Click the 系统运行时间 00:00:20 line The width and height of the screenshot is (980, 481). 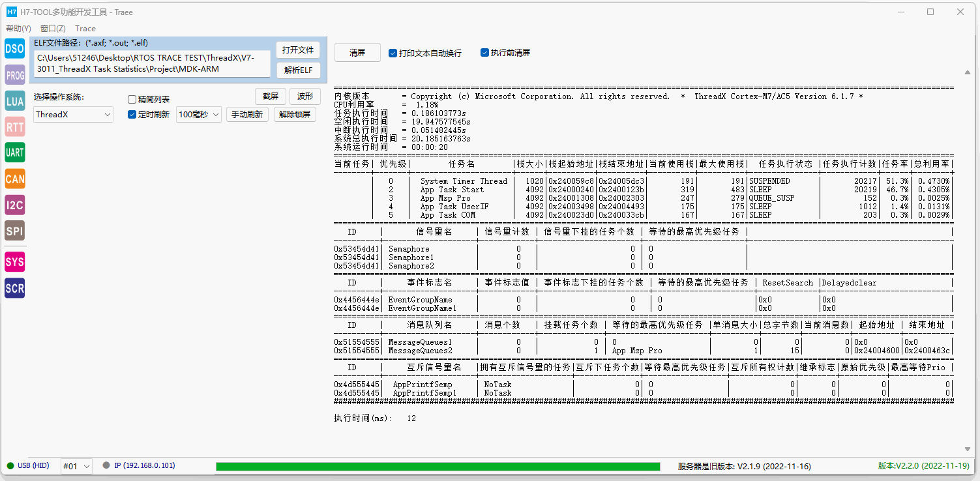(391, 147)
